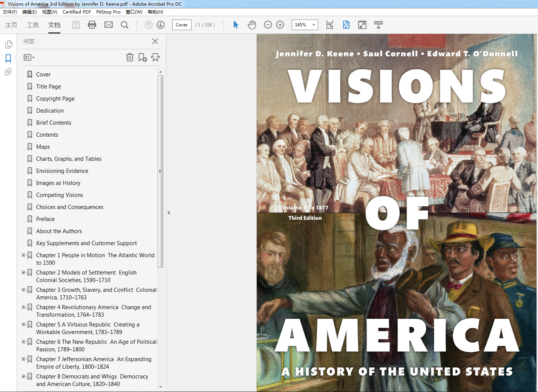Open the PitStop Pro menu
538x392 pixels.
tap(108, 12)
